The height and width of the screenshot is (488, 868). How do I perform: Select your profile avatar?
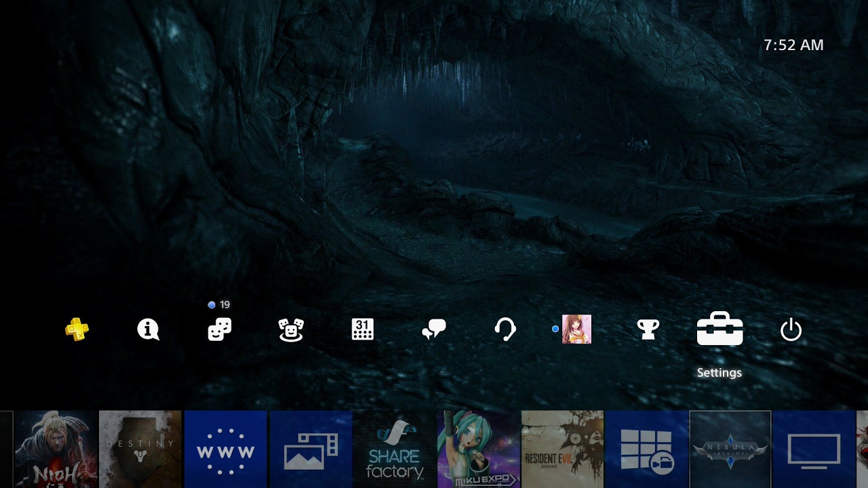577,329
